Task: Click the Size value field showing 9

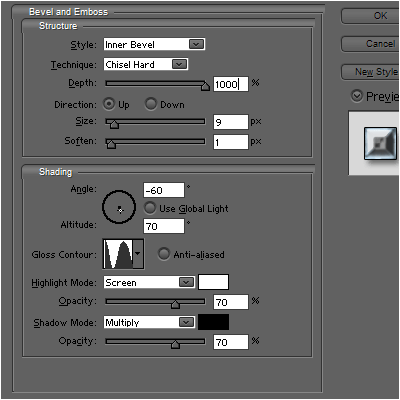Action: (x=231, y=122)
